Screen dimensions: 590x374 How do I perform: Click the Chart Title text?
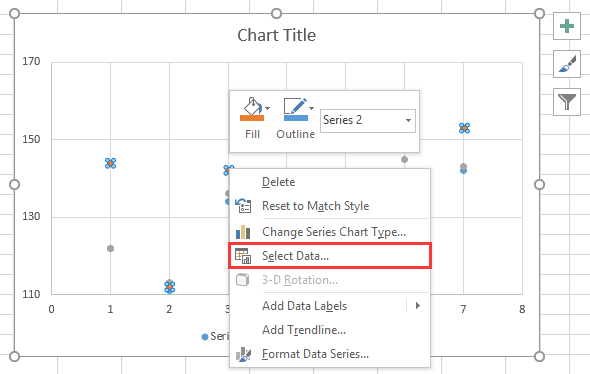pos(277,35)
